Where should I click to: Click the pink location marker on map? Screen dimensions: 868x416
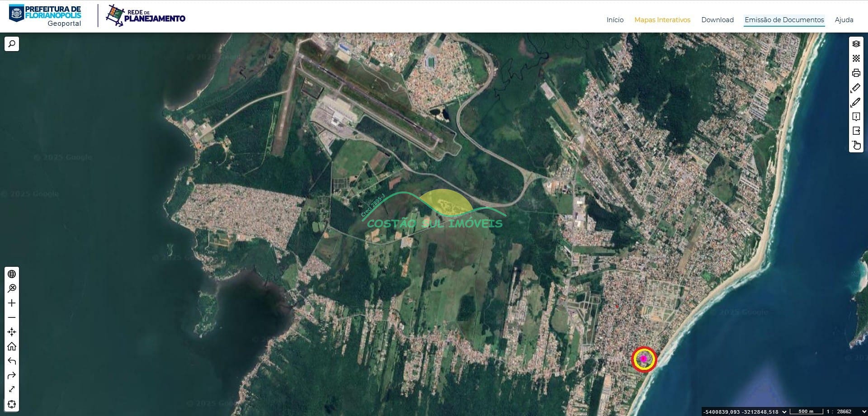(x=644, y=359)
